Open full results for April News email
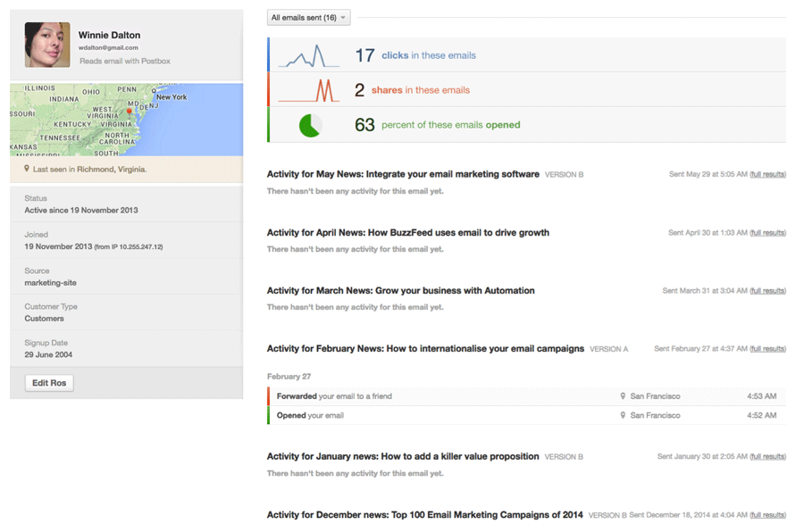 click(x=767, y=233)
